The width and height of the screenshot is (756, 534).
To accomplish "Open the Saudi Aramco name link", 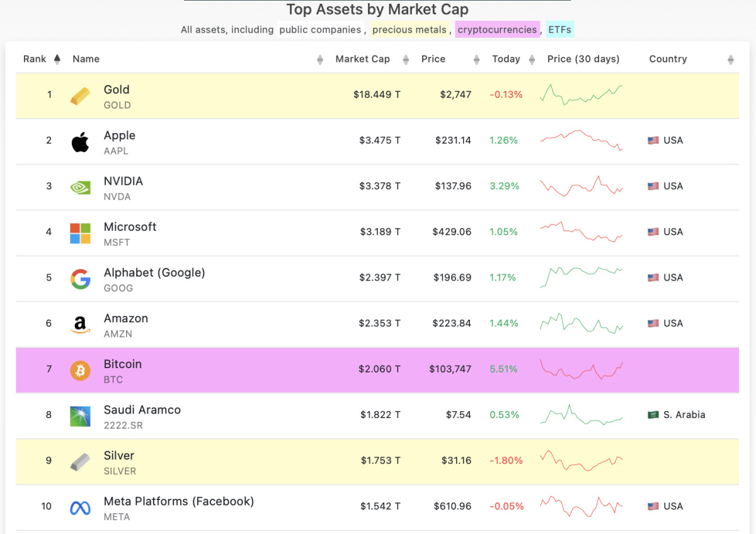I will pos(142,410).
